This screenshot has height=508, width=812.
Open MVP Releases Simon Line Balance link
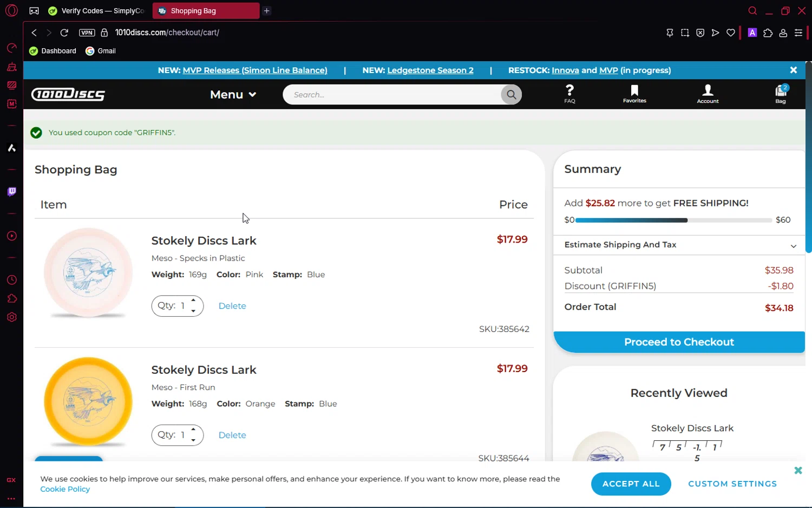(x=255, y=70)
